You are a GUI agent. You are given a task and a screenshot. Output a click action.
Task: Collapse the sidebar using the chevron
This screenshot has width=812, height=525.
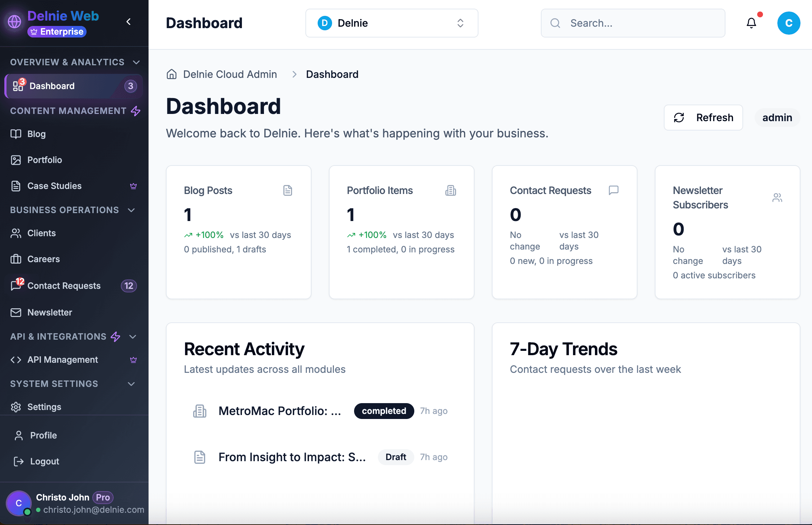click(128, 22)
